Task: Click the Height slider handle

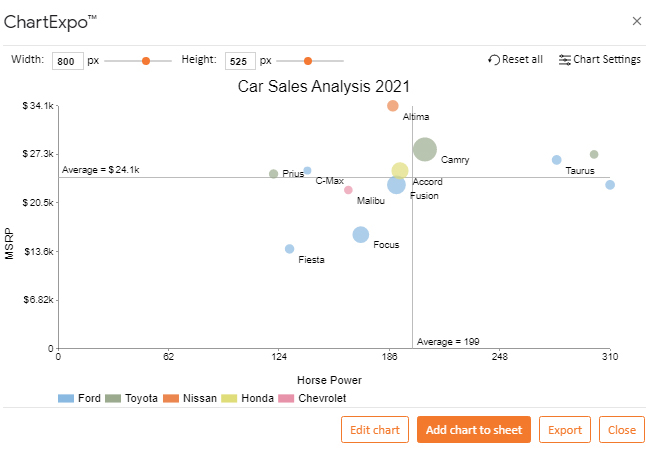Action: [x=308, y=61]
